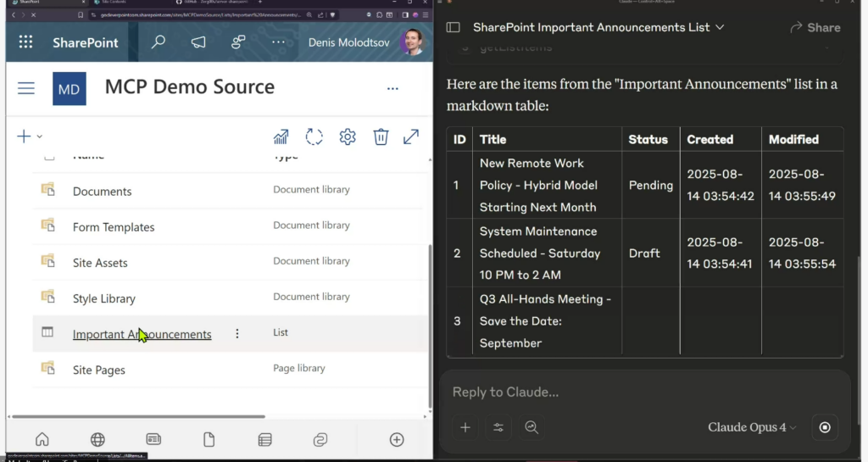The width and height of the screenshot is (868, 462).
Task: Open the megaphone announcements icon in header
Action: tap(198, 42)
